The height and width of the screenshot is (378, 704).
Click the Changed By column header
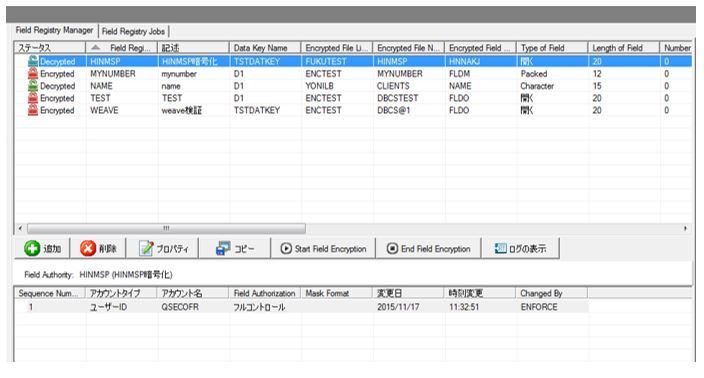pyautogui.click(x=552, y=293)
